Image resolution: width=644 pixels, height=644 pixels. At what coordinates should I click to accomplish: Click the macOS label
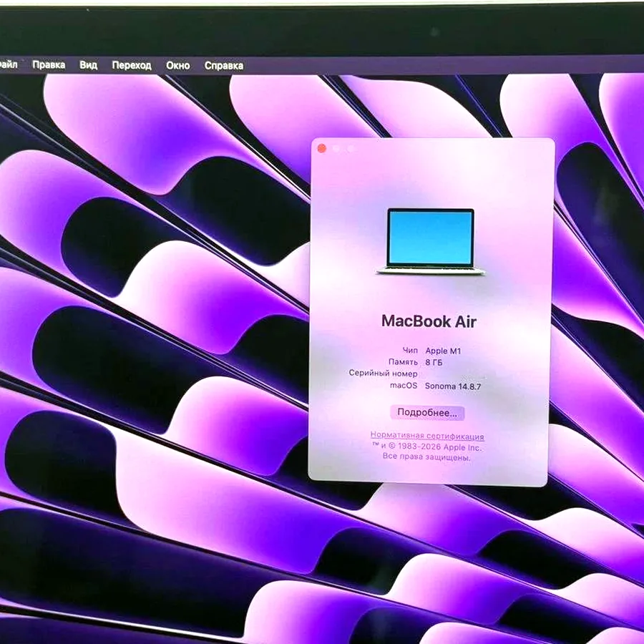[404, 385]
